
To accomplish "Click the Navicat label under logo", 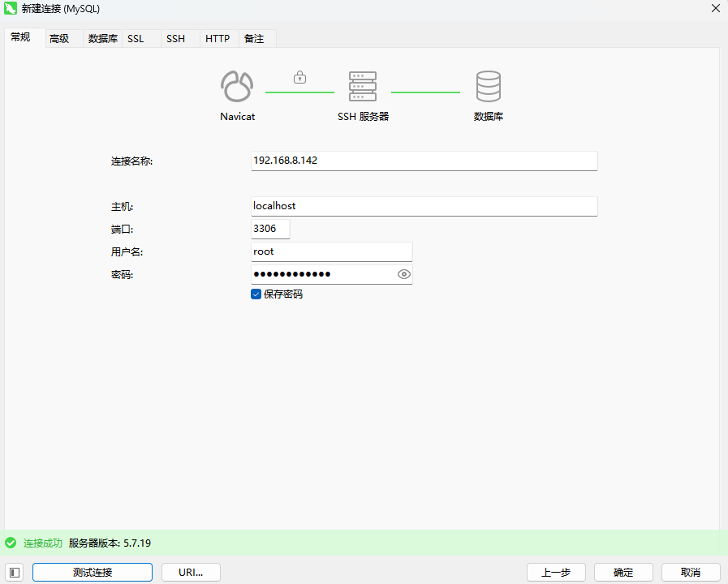I will tap(237, 117).
